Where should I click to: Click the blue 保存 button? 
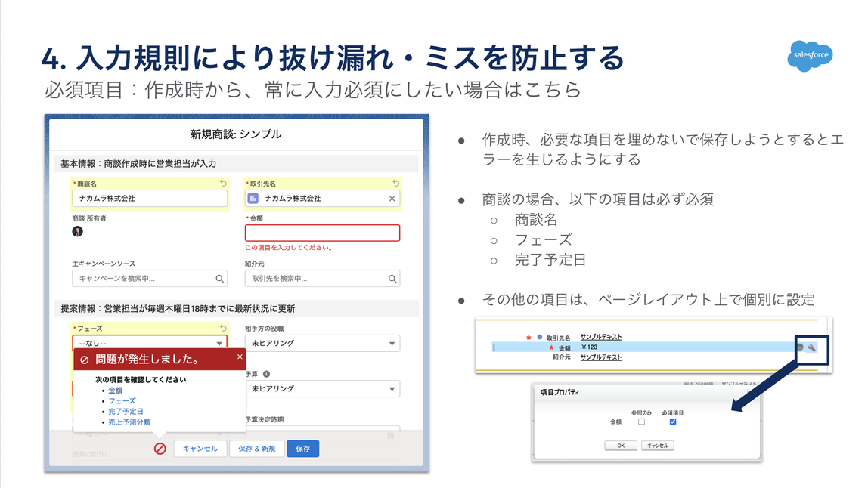[302, 449]
